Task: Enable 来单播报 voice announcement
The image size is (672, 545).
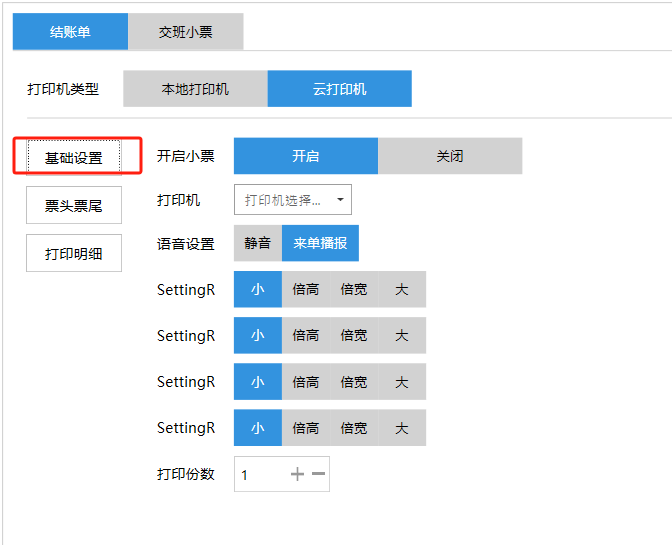Action: point(320,243)
